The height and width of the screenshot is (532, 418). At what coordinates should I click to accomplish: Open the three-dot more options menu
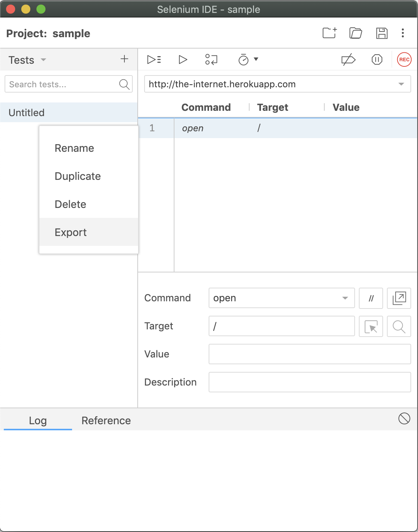[x=403, y=33]
